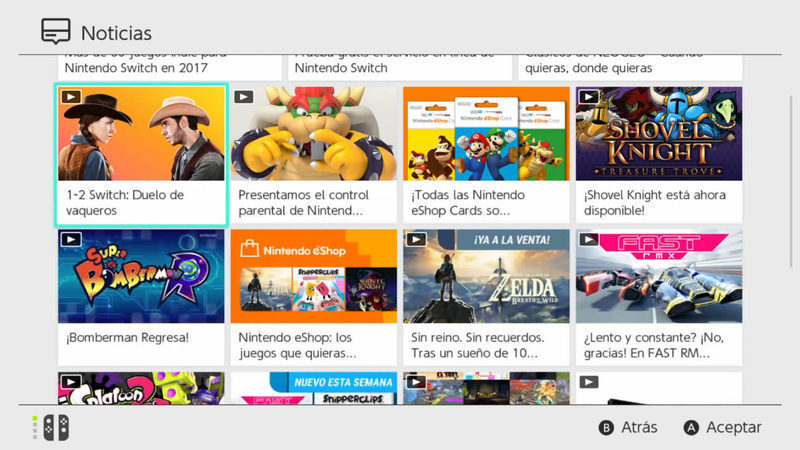Click the Joy-Con controller icon

[x=51, y=427]
